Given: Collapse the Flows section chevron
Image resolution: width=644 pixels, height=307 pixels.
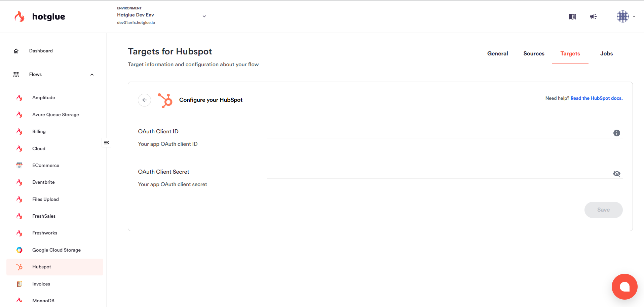Looking at the screenshot, I should click(92, 75).
